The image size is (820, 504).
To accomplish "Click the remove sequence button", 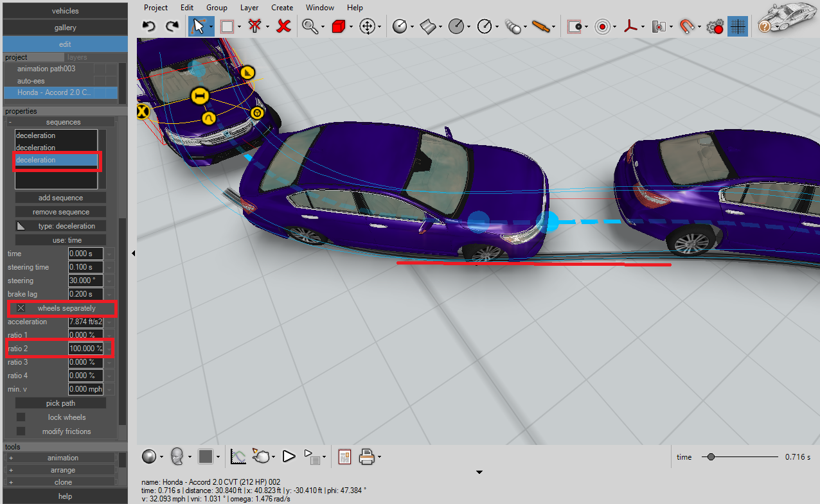I will click(60, 212).
